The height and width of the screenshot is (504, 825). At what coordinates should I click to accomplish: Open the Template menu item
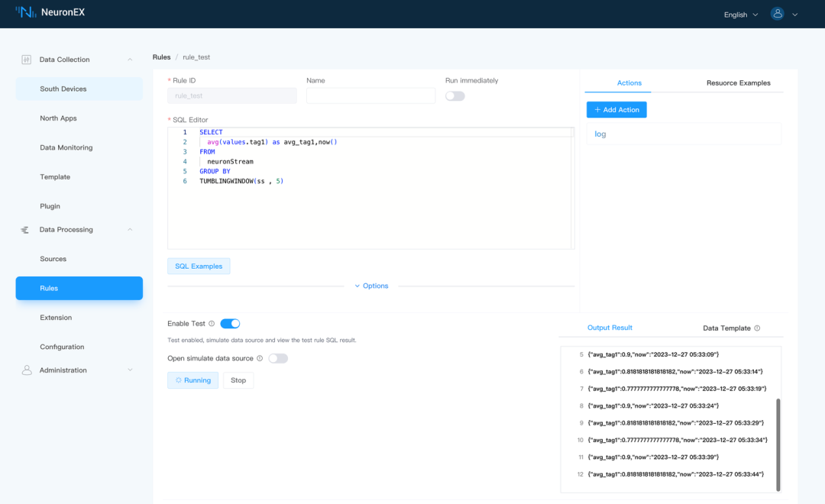click(x=79, y=177)
